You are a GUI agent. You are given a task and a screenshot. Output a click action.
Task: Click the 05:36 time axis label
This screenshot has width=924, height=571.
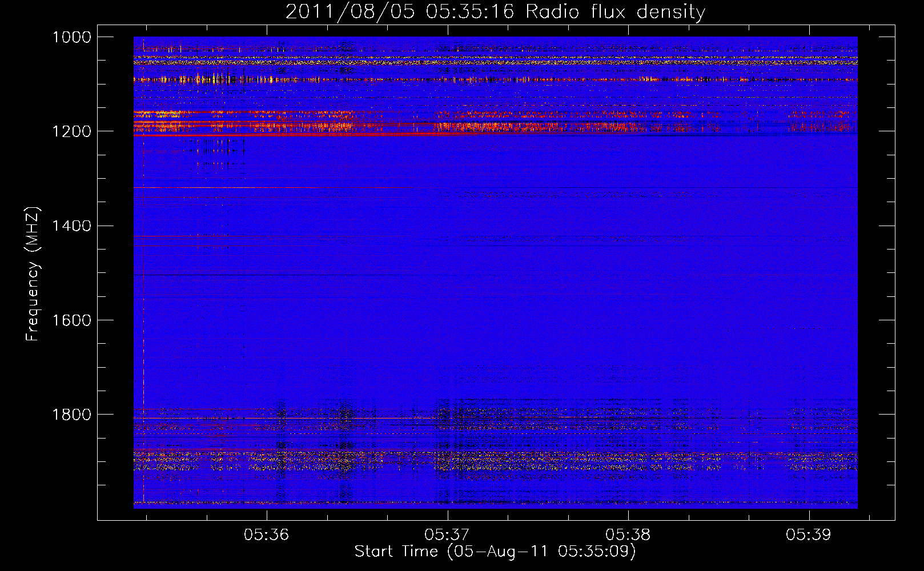[266, 534]
